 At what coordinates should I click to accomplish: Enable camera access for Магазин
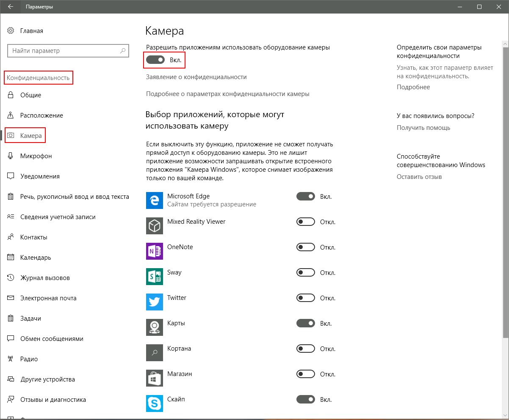(x=306, y=374)
